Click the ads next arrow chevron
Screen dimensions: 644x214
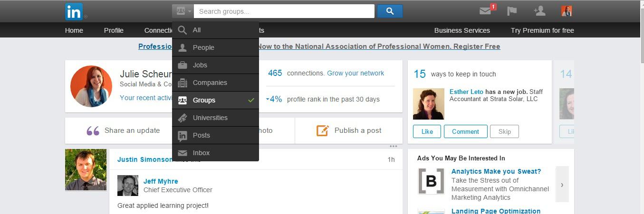pos(562,185)
